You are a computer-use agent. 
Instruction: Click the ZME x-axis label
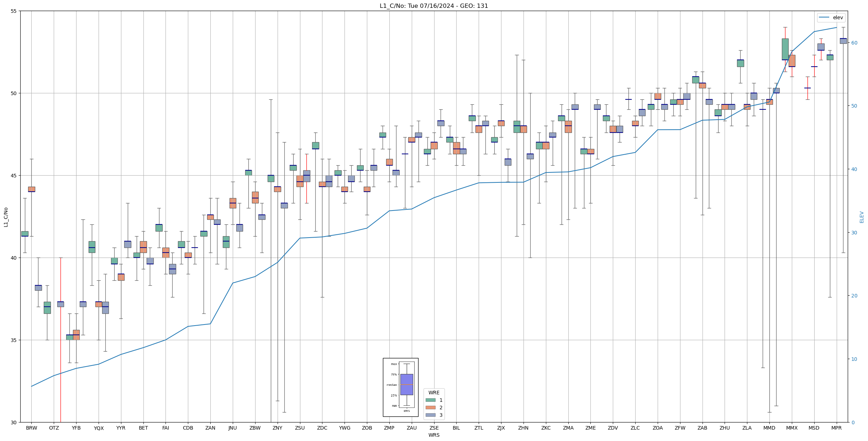[590, 428]
